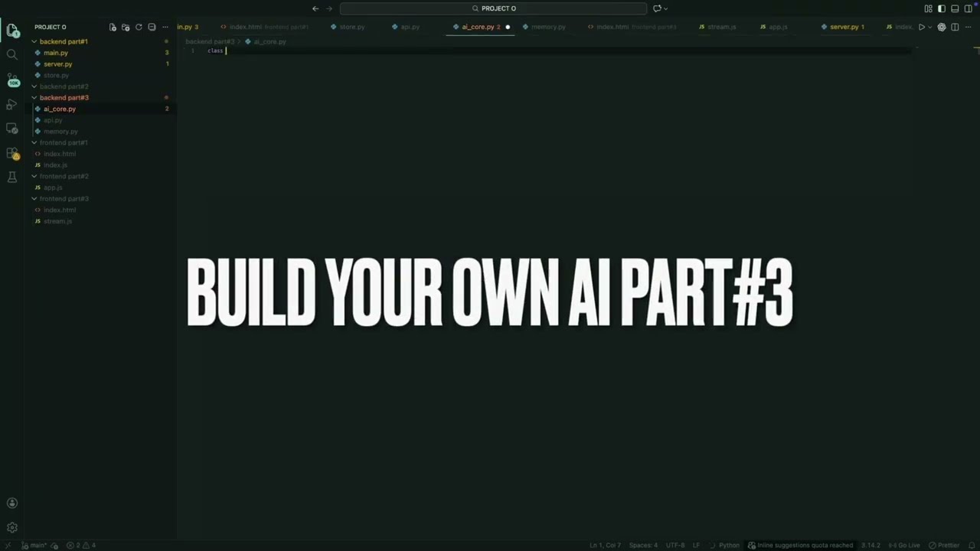Open the Search view in the activity bar
980x551 pixels.
pos(12,55)
